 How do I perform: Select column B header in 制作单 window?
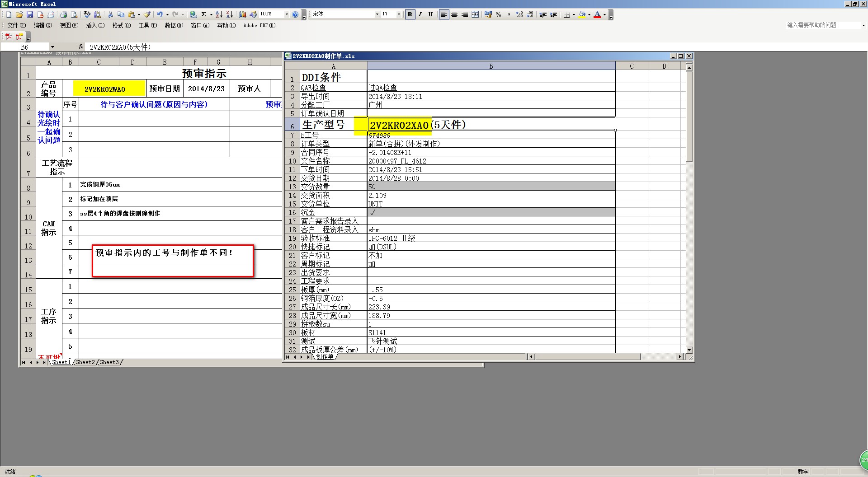[x=491, y=66]
